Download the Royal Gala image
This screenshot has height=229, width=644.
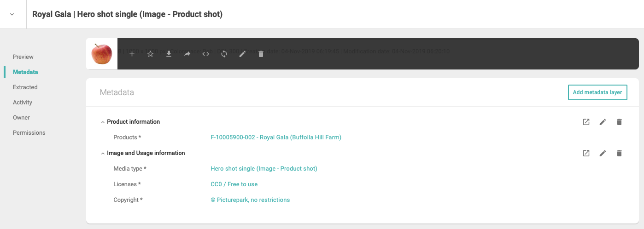point(169,54)
